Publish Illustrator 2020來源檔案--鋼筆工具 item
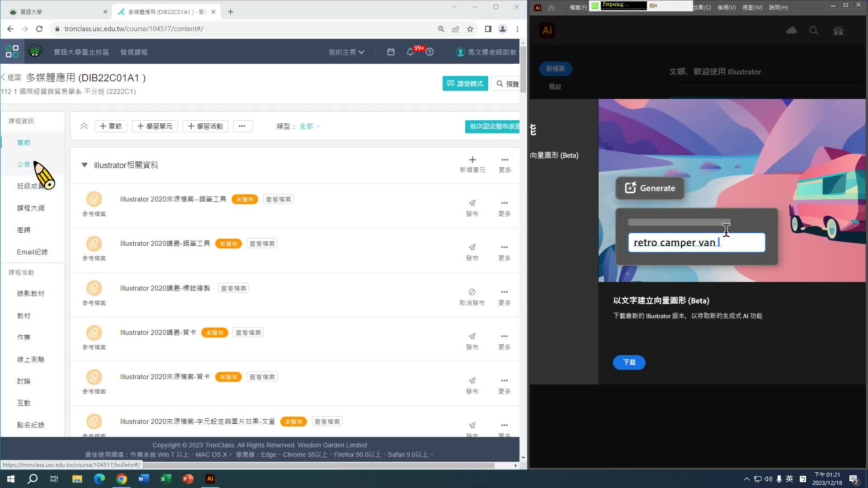This screenshot has height=488, width=868. coord(472,207)
